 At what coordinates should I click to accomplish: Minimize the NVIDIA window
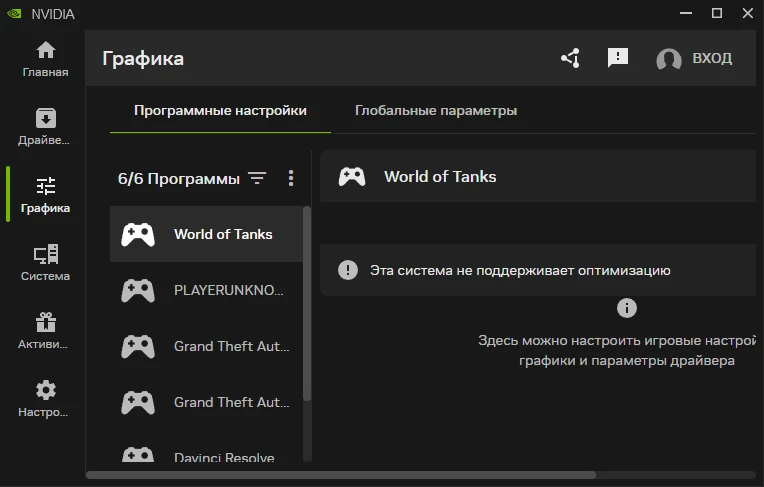[686, 13]
